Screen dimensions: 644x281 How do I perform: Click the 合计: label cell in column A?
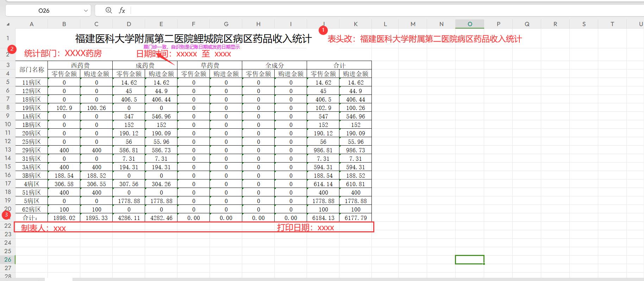pyautogui.click(x=32, y=218)
